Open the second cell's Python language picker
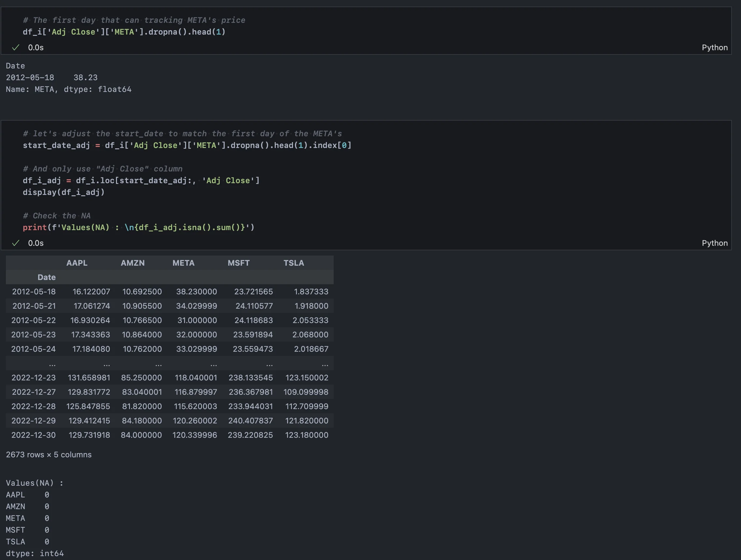 click(x=715, y=243)
